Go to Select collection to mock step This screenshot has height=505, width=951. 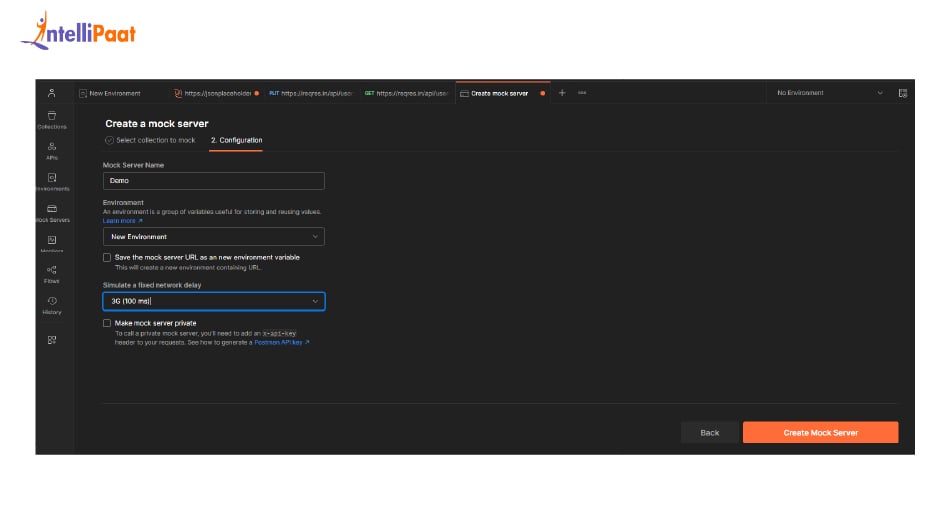pos(150,140)
